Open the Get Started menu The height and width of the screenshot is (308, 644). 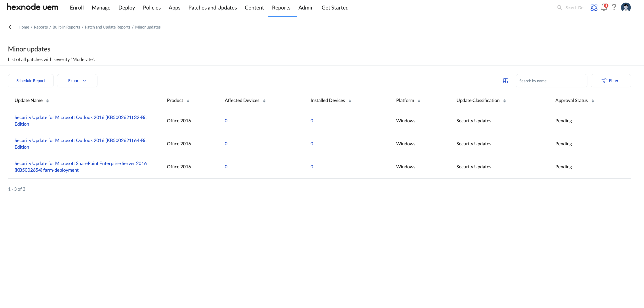click(x=335, y=8)
